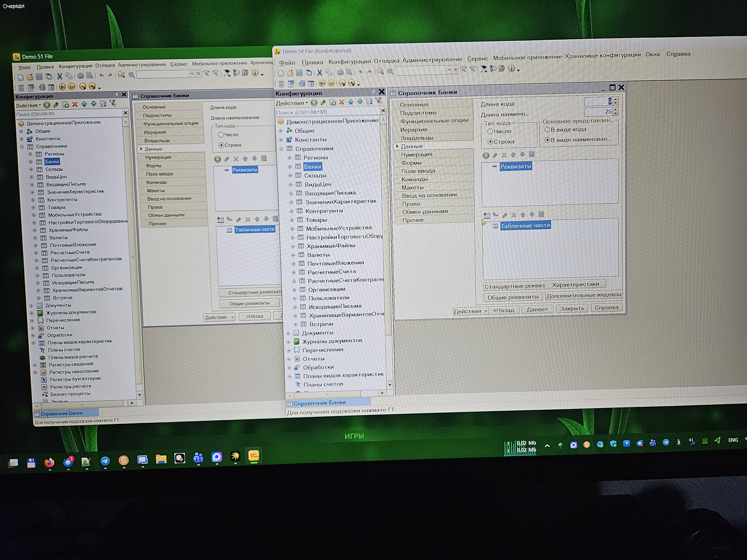Viewport: 747px width, 560px height.
Task: Collapse the Справочники node in Demo 54 tree
Action: 281,149
